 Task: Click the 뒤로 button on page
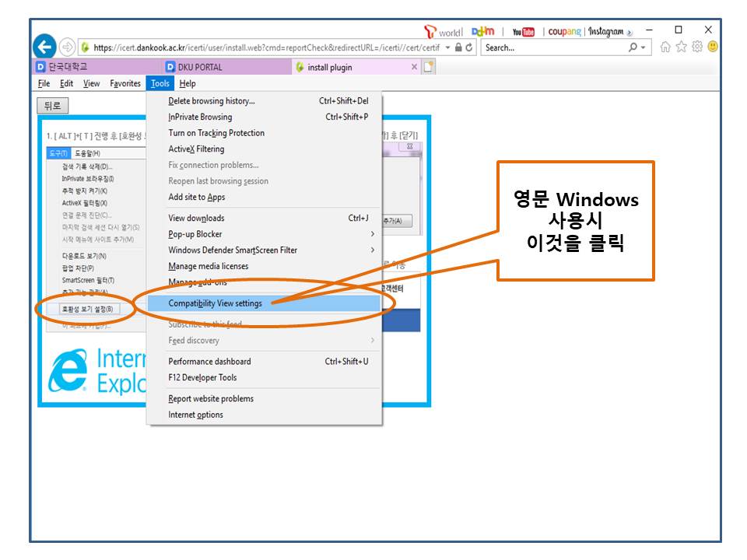[53, 106]
